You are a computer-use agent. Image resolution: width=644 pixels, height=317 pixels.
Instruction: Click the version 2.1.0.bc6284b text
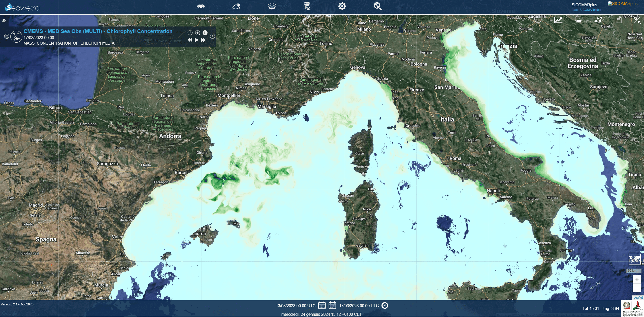pyautogui.click(x=17, y=304)
